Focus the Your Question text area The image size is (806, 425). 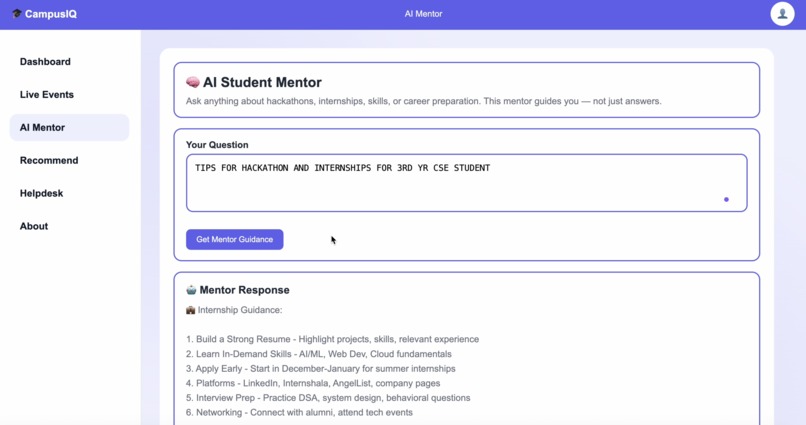pyautogui.click(x=466, y=183)
